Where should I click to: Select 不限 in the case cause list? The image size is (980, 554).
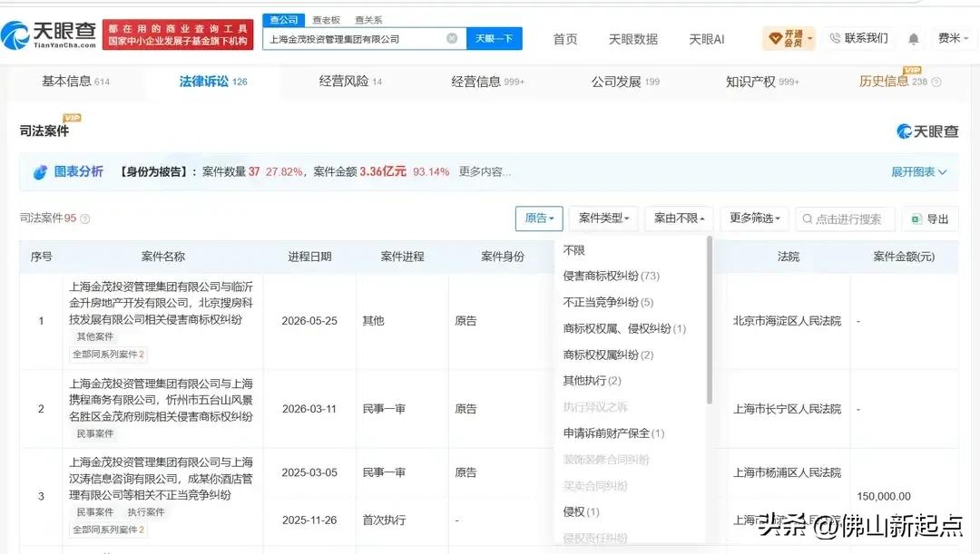click(x=573, y=250)
